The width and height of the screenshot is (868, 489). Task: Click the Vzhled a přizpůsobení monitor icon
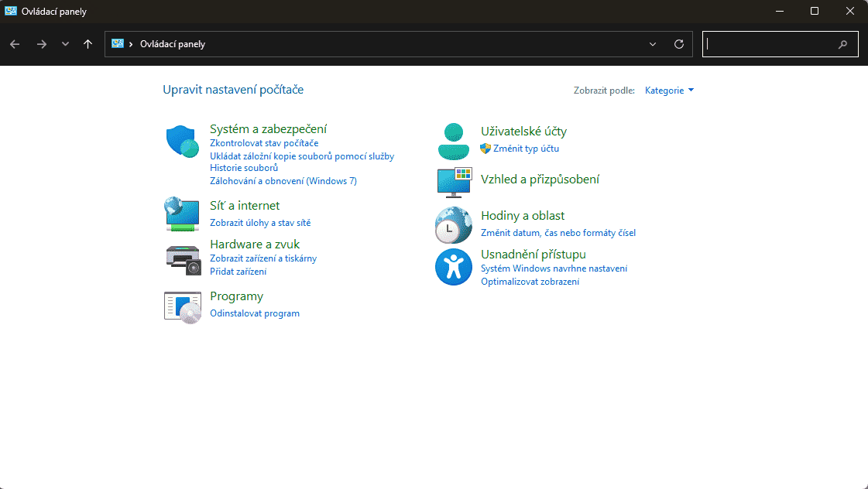(x=453, y=181)
